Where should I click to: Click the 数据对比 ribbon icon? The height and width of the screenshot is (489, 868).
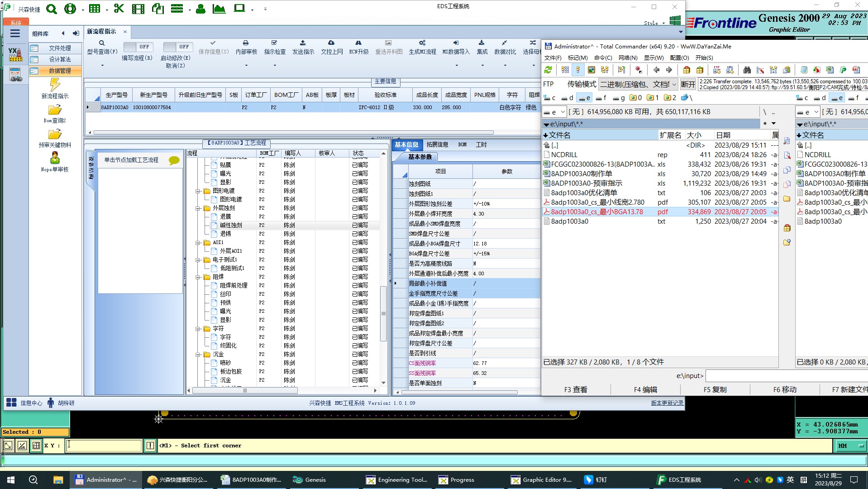(x=505, y=43)
